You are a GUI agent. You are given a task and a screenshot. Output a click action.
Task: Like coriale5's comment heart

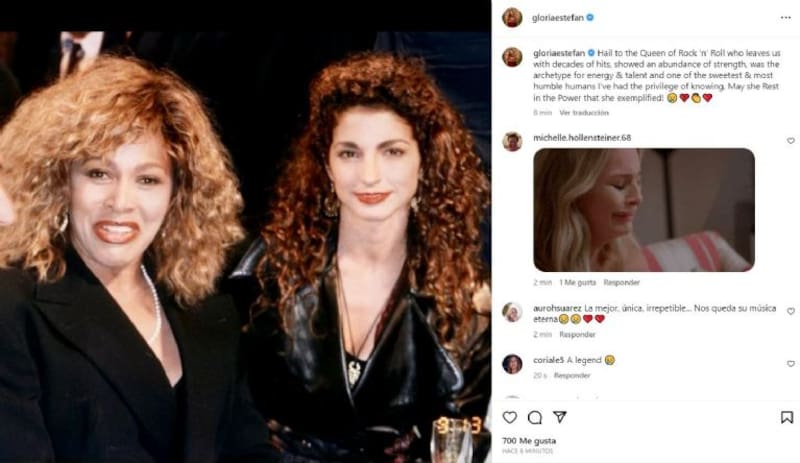pyautogui.click(x=790, y=363)
